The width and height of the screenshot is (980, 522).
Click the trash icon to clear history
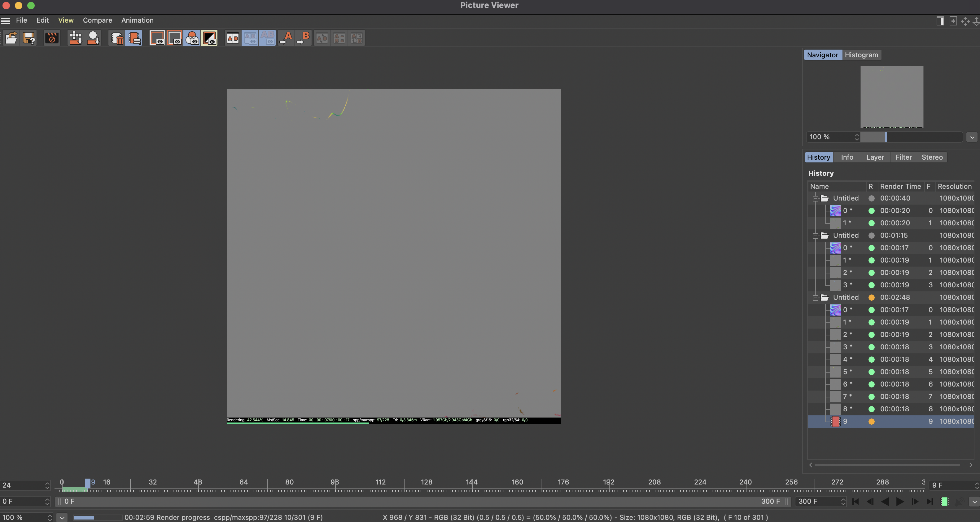pos(117,38)
